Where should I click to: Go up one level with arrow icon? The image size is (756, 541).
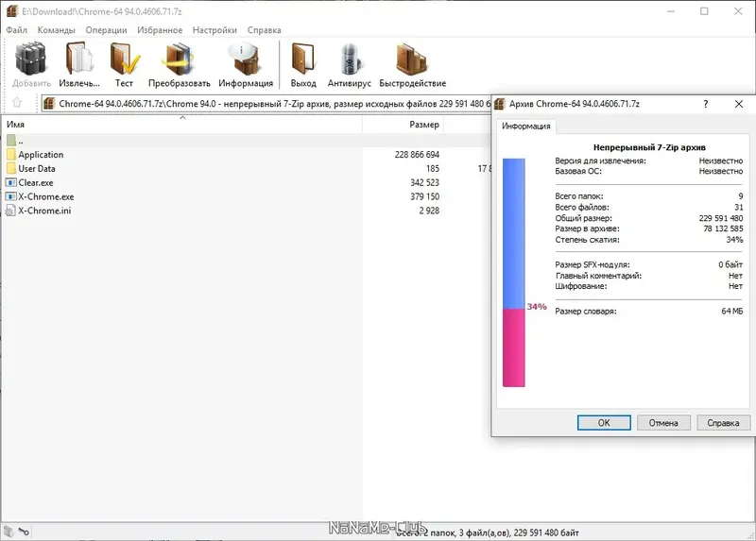[17, 103]
